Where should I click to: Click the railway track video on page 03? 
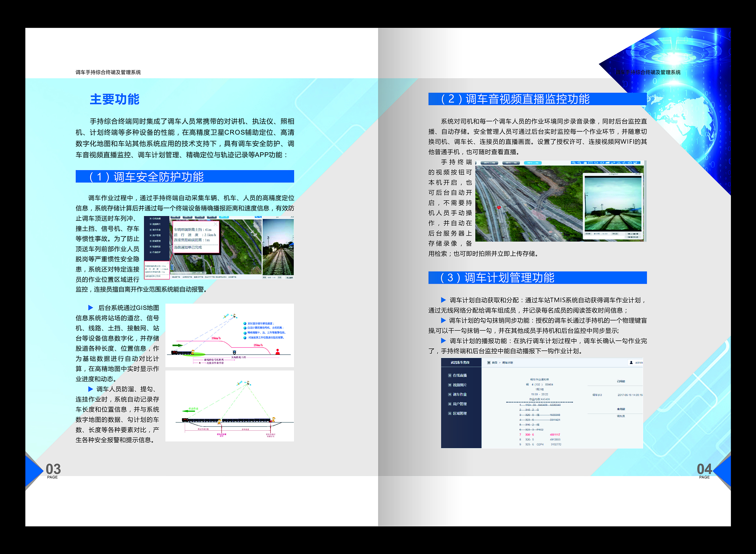[278, 247]
